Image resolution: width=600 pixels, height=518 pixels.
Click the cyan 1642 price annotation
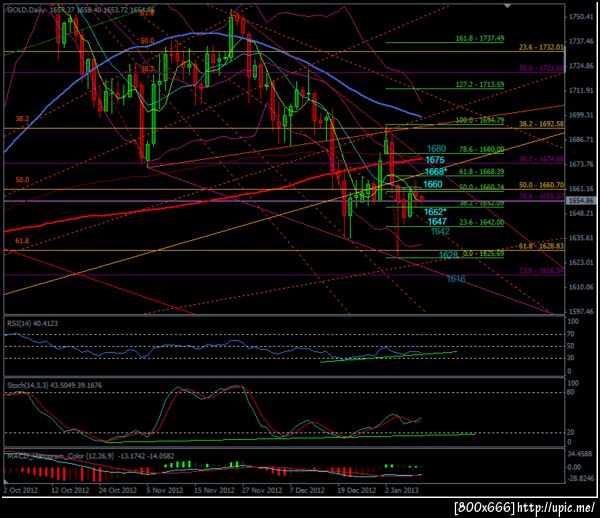pos(440,231)
